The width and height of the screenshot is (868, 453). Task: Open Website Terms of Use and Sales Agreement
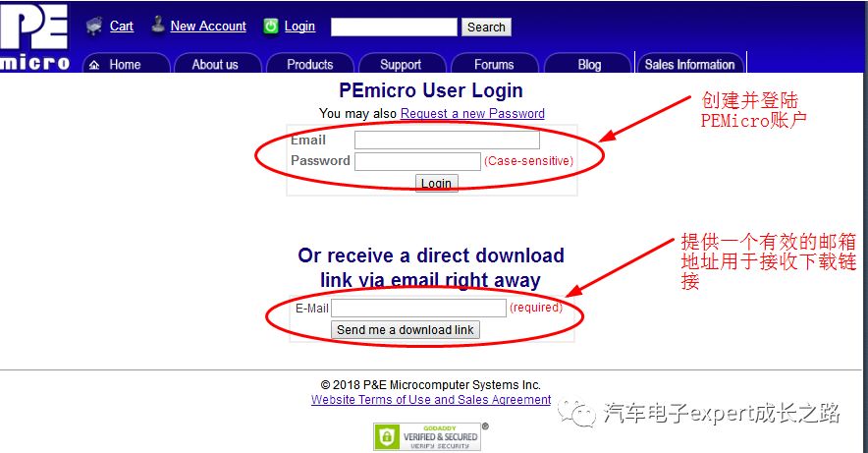[431, 400]
